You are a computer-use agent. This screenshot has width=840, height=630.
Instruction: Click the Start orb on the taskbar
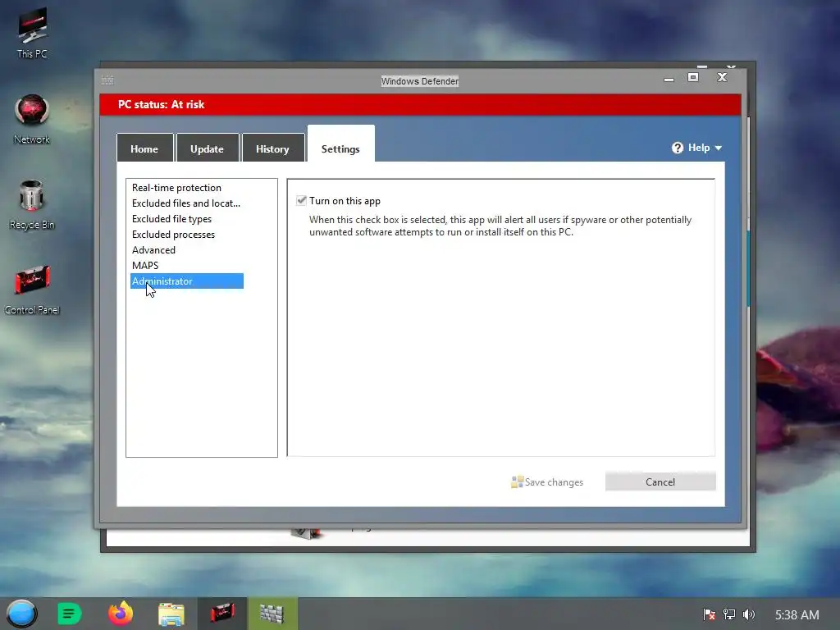point(21,614)
